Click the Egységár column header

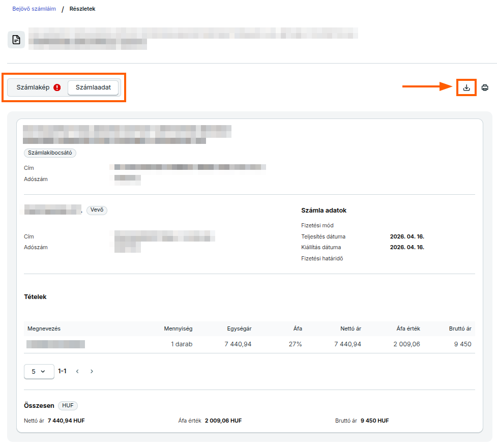[239, 328]
